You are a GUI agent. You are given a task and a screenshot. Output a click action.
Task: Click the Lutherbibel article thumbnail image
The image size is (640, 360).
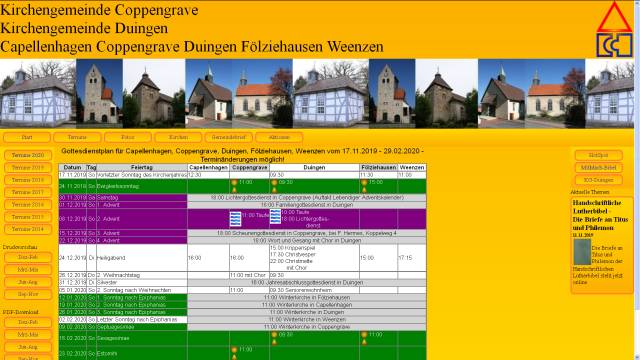click(x=582, y=252)
